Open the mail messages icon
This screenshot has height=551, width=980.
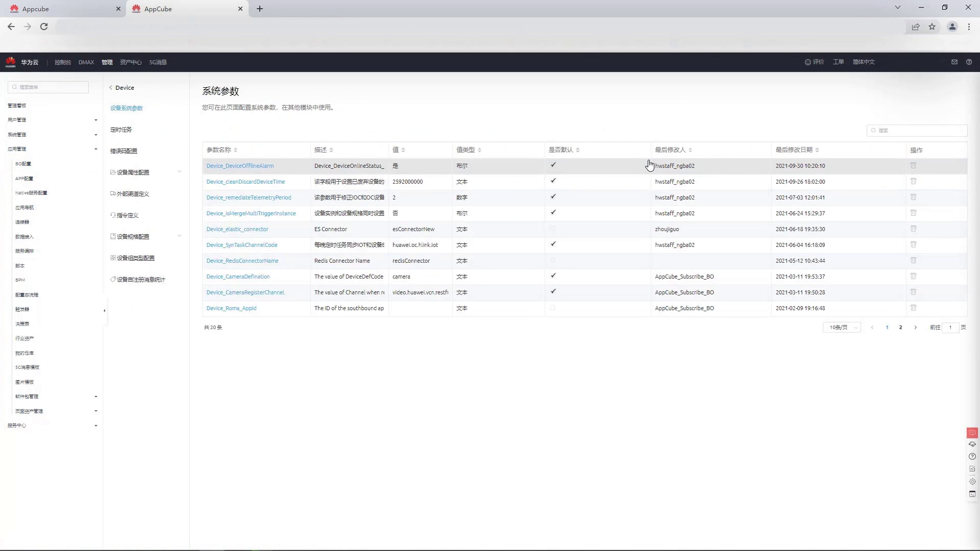(954, 62)
